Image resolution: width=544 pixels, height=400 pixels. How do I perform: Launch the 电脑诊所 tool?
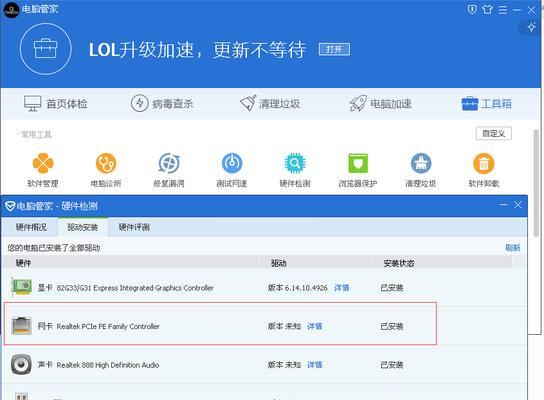106,163
